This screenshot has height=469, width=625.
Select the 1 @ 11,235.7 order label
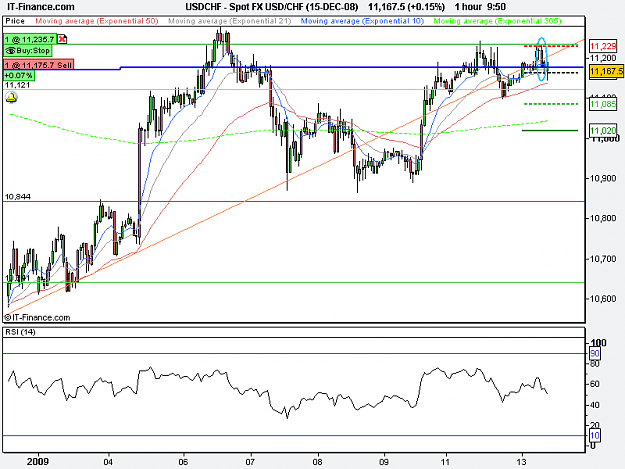coord(30,39)
